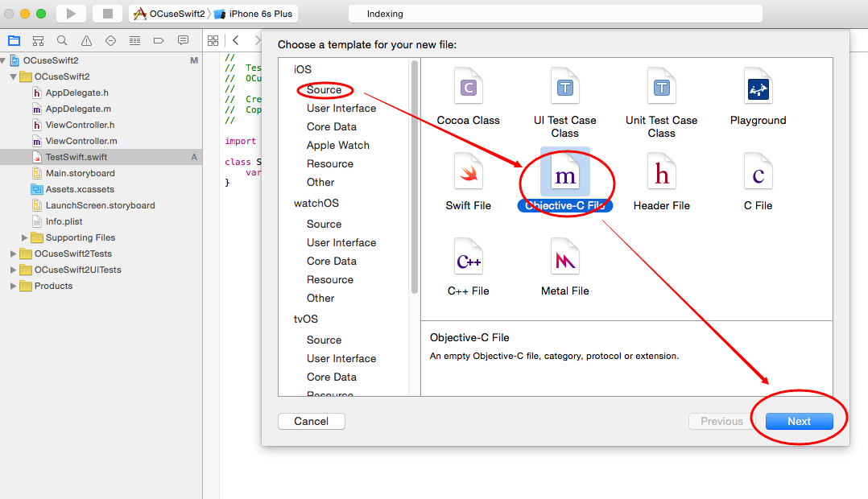Click the Cancel button
The width and height of the screenshot is (868, 499).
[x=311, y=421]
